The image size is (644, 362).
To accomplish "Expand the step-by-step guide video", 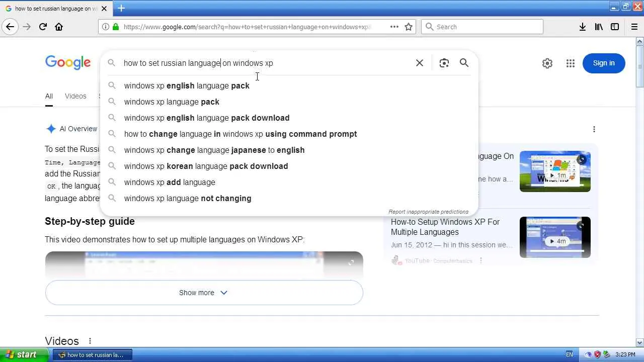I will coord(351,262).
